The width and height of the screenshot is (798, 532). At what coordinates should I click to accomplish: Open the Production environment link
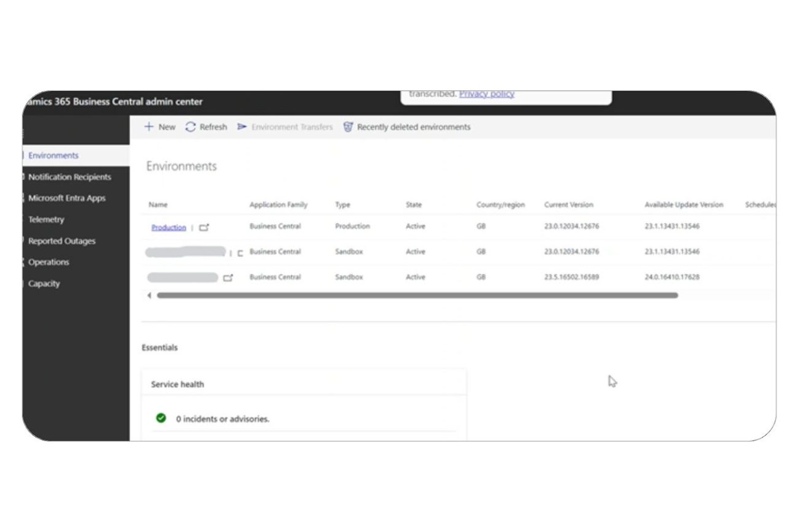[x=169, y=228]
